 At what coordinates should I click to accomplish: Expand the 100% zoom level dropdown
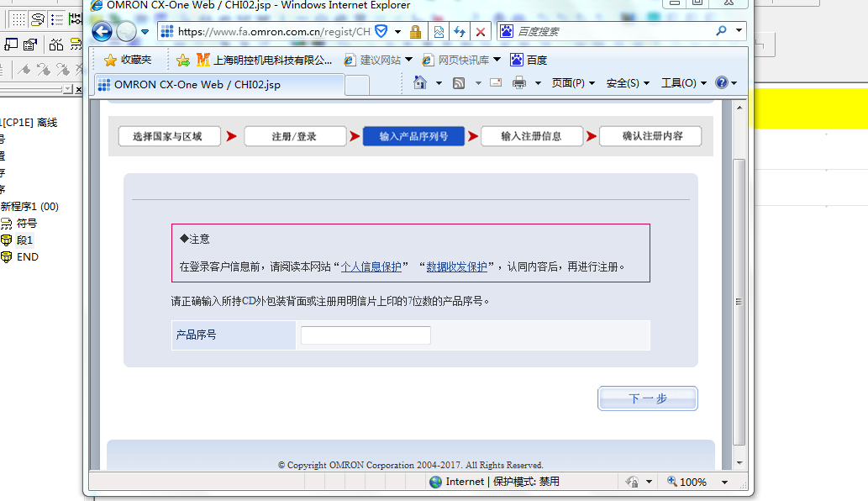(x=723, y=483)
